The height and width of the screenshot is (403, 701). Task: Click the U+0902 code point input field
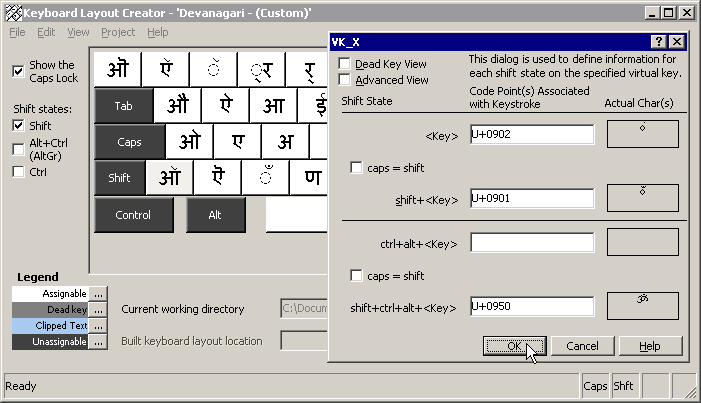532,135
